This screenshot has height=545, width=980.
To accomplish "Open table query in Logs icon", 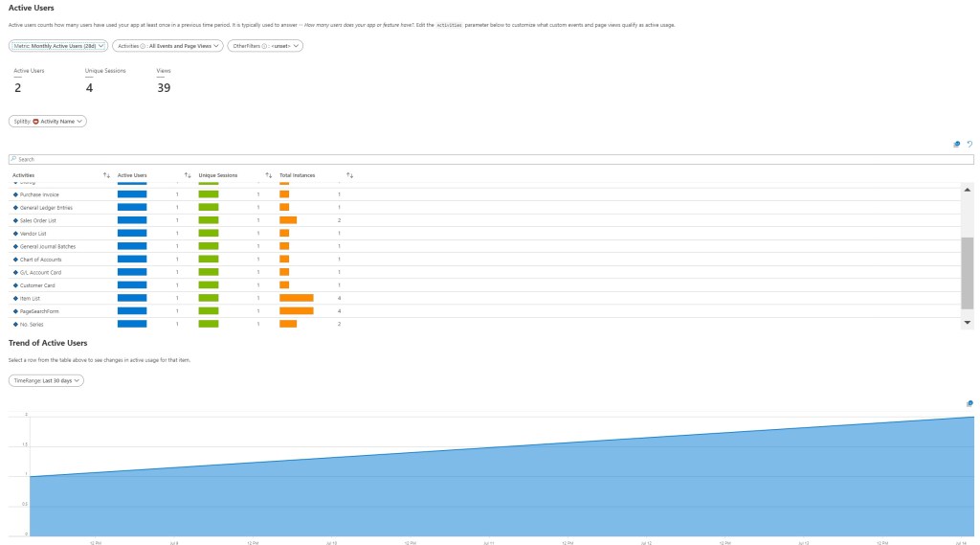I will (x=956, y=144).
